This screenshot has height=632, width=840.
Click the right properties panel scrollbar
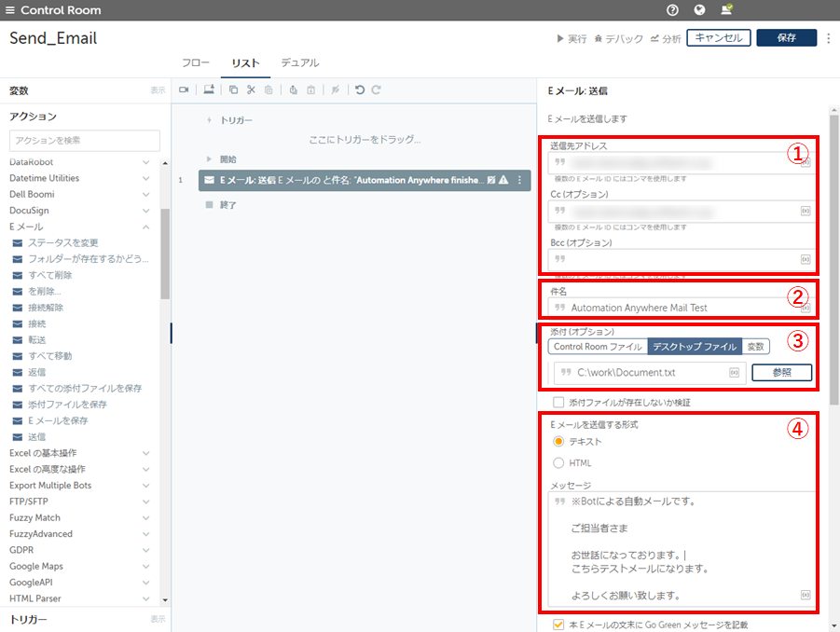834,260
